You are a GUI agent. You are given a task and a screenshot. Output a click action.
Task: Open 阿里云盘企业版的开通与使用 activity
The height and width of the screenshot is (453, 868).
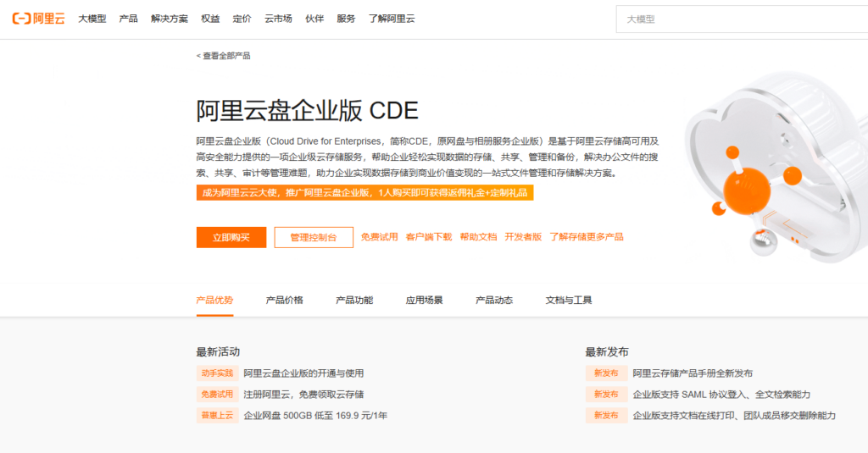tap(304, 373)
